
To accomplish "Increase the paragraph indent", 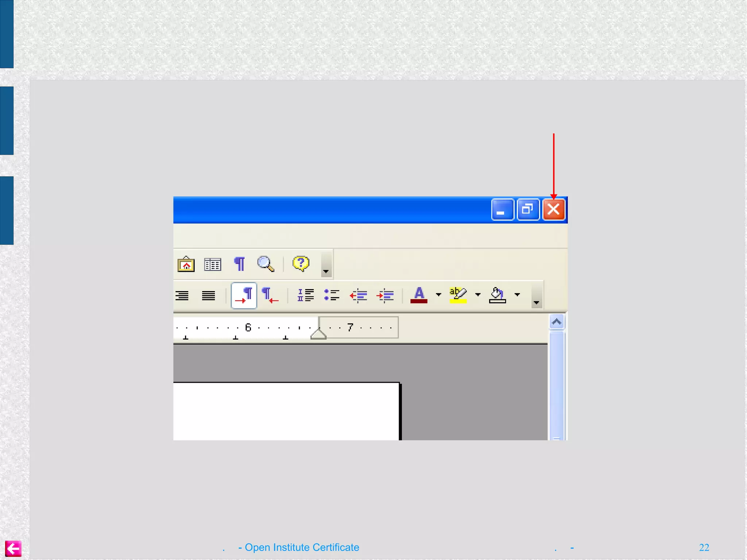I will coord(385,295).
